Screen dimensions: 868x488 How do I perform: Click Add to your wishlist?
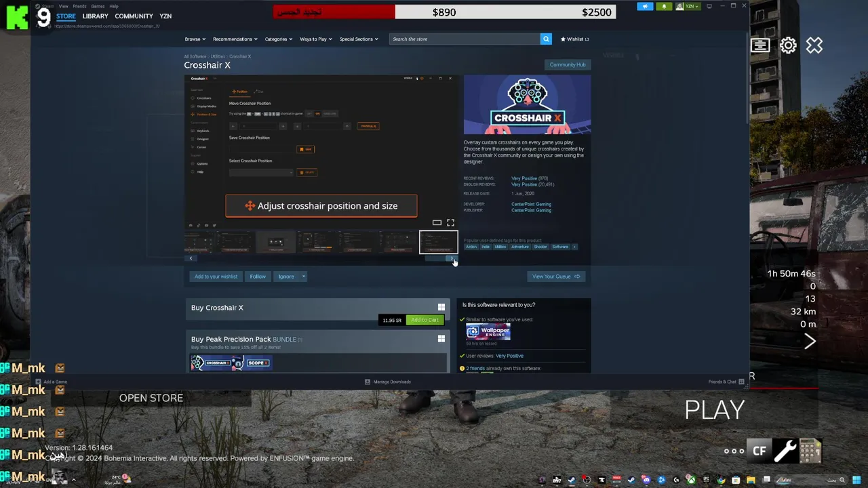[x=216, y=277]
